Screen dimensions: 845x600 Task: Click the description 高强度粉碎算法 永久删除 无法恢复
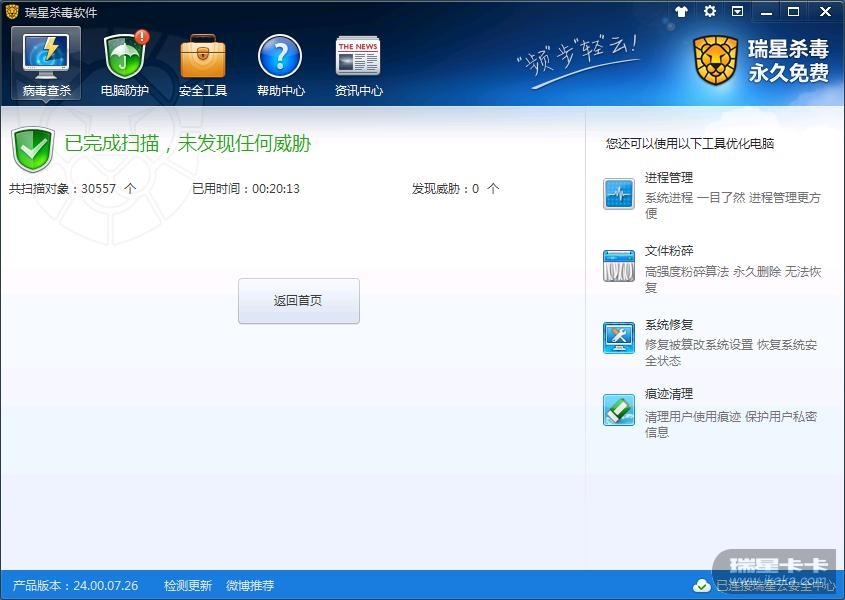click(733, 279)
